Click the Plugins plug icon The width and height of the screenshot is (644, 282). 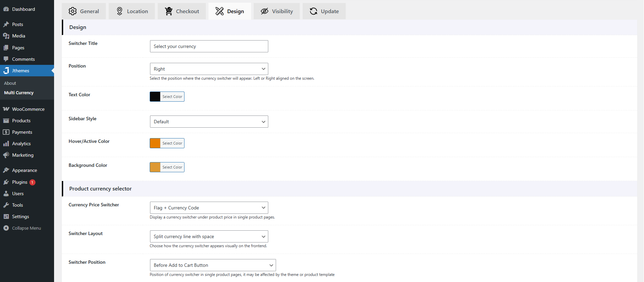click(6, 182)
